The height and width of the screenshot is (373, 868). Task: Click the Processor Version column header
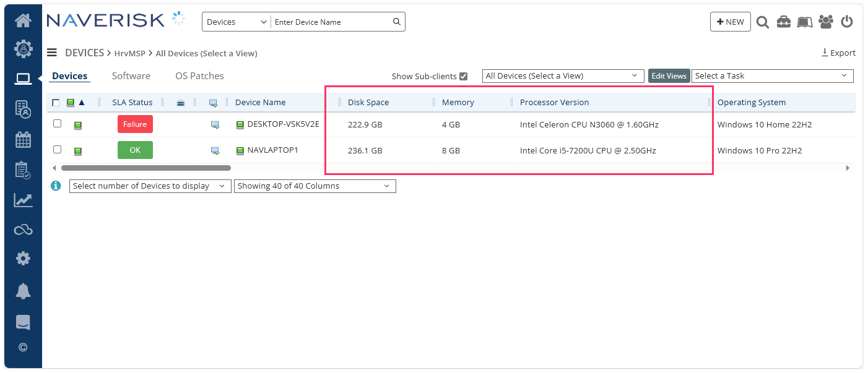(555, 103)
